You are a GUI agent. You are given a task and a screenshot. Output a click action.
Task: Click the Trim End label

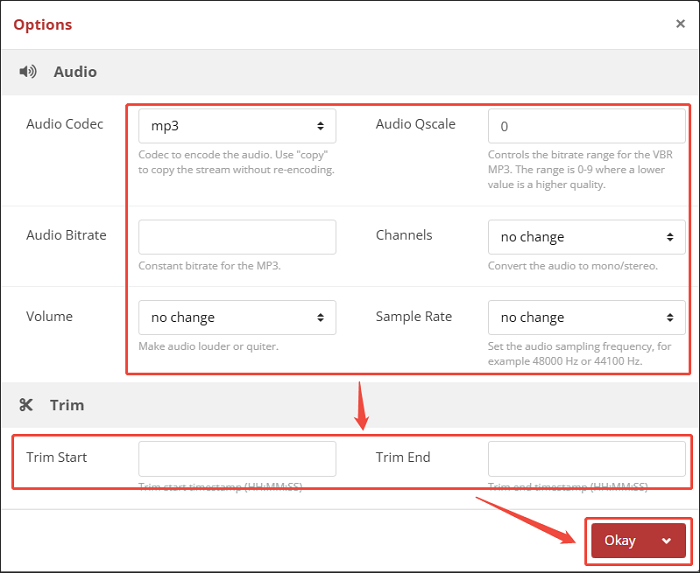(403, 457)
